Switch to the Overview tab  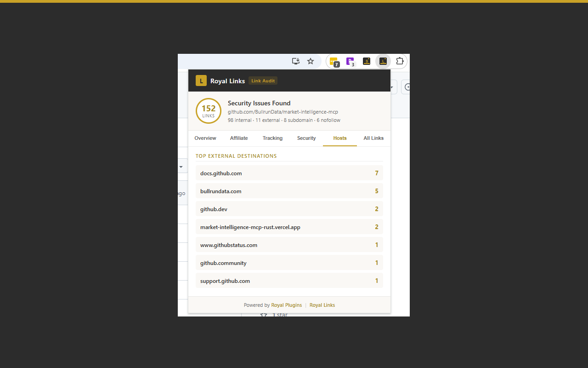(205, 138)
